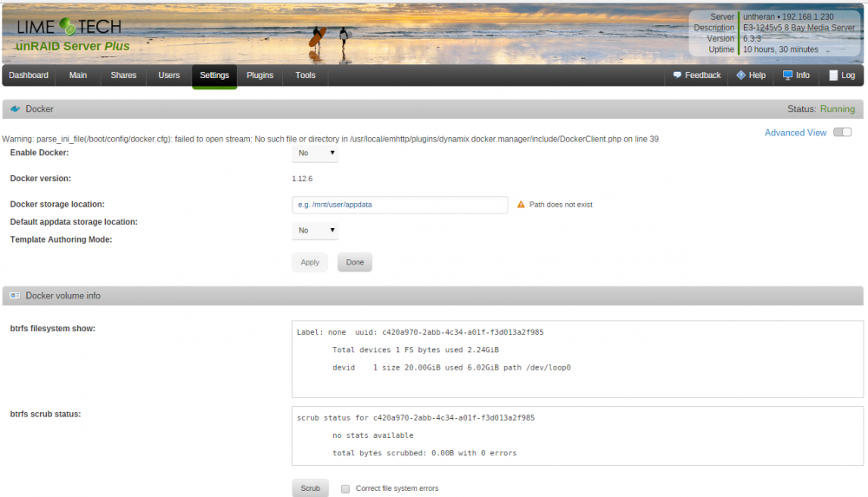Viewport: 868px width, 497px height.
Task: Click the Info monitor icon
Action: 787,75
